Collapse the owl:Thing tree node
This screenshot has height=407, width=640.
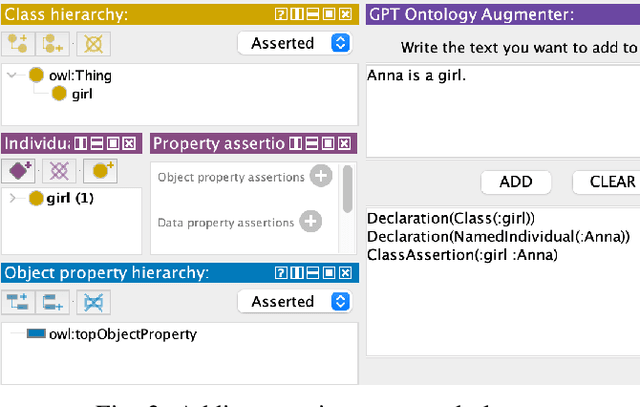click(x=13, y=75)
